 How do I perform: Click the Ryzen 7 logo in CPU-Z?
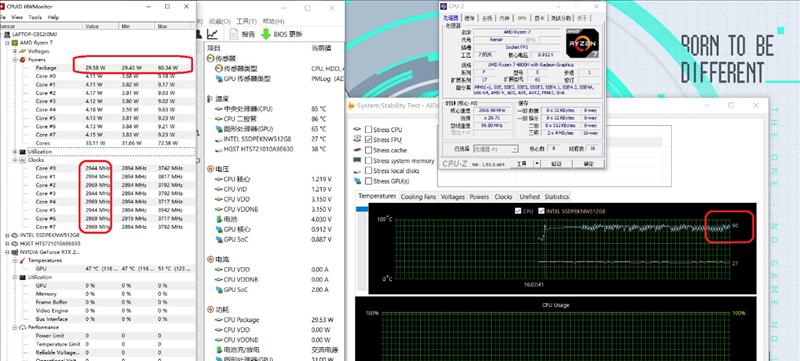(583, 43)
